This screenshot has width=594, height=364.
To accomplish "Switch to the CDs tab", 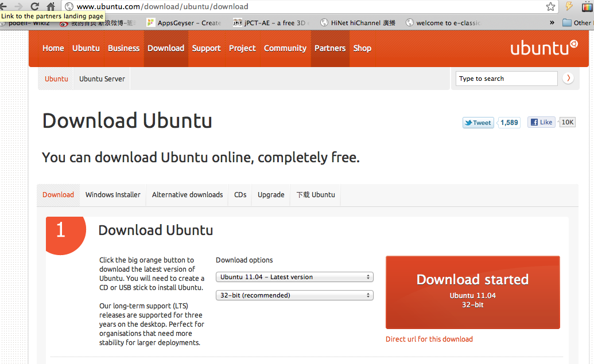I will click(240, 195).
